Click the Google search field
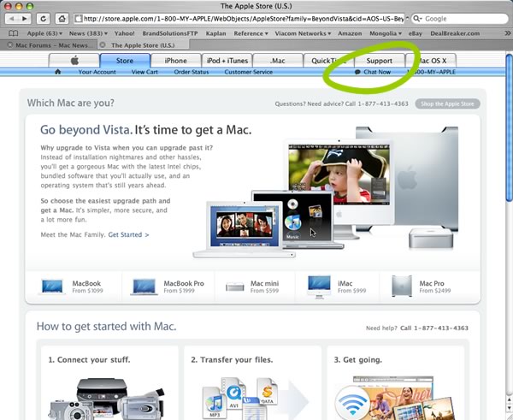This screenshot has width=513, height=420. coord(460,19)
